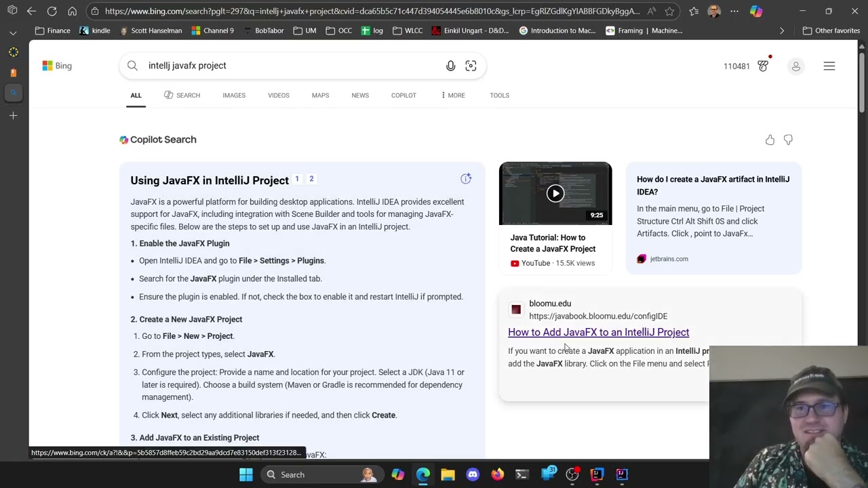This screenshot has height=488, width=868.
Task: Open OBS Studio from the taskbar
Action: pyautogui.click(x=572, y=474)
